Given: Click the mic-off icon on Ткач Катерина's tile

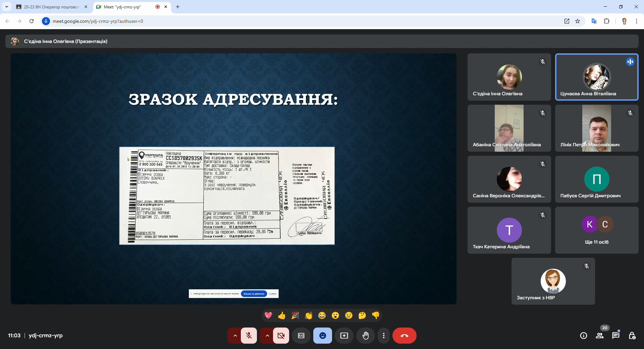Looking at the screenshot, I should pos(543,215).
